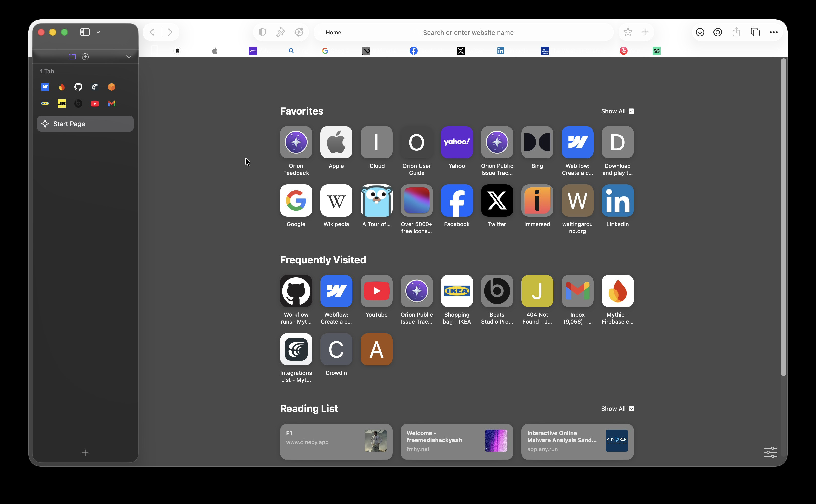Image resolution: width=816 pixels, height=504 pixels.
Task: Click the GitHub pinned tab icon in sidebar
Action: coord(78,87)
